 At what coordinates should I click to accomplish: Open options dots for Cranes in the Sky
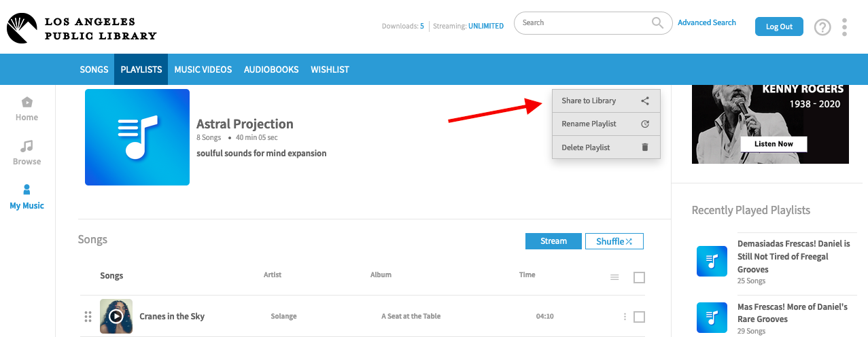625,317
